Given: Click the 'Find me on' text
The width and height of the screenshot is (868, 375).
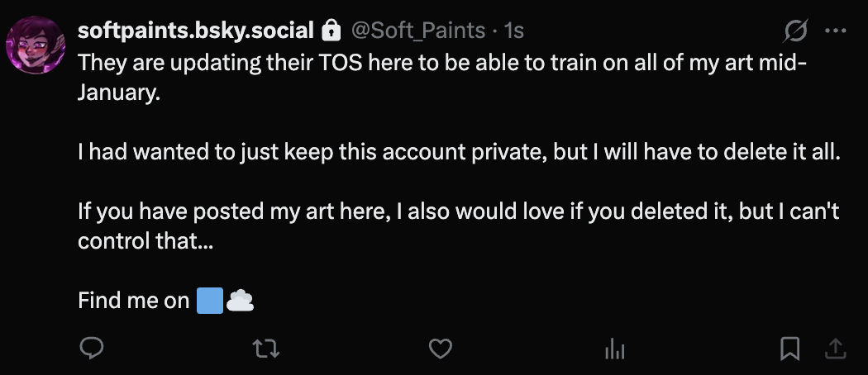Looking at the screenshot, I should 134,301.
